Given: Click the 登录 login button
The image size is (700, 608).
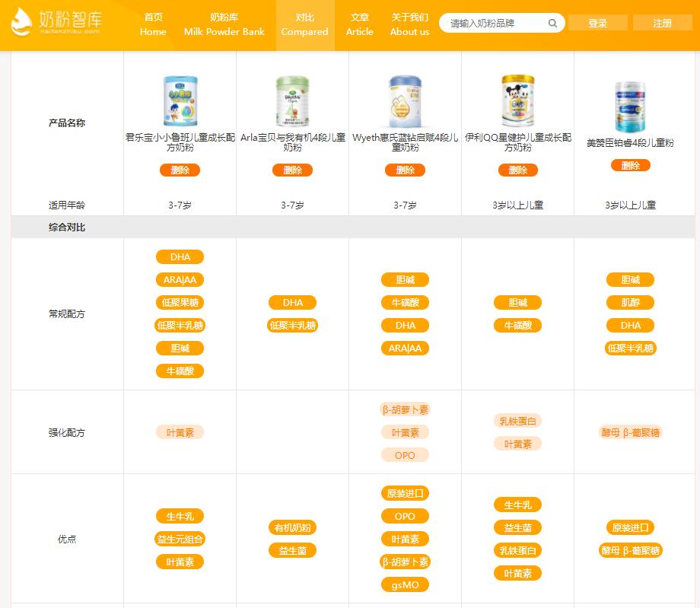Looking at the screenshot, I should tap(598, 23).
